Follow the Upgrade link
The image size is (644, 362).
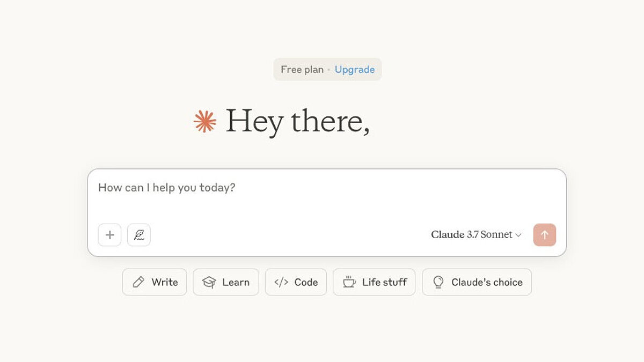(355, 70)
